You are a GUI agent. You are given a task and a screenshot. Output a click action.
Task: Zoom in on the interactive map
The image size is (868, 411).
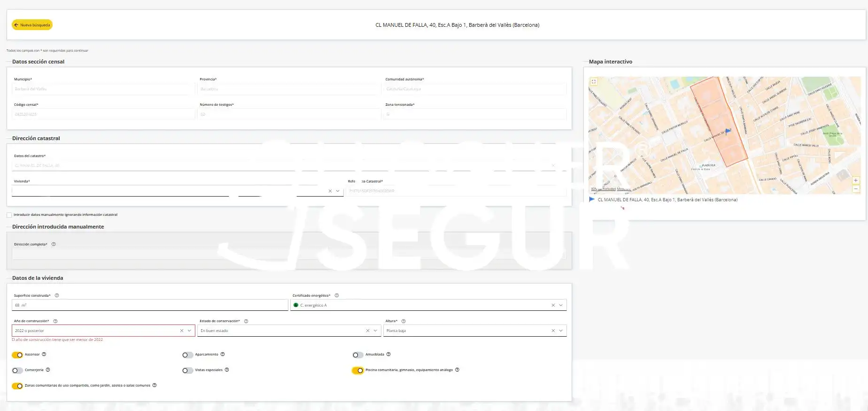click(x=856, y=181)
